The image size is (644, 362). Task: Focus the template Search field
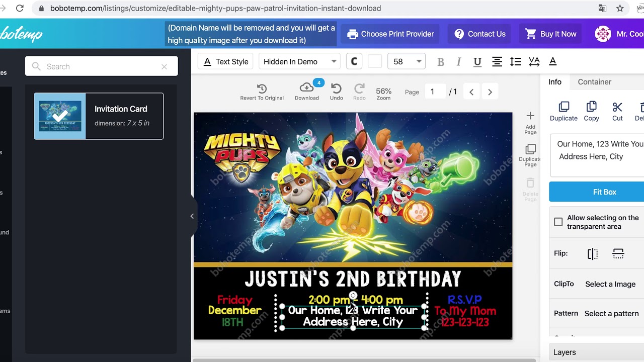(x=101, y=66)
